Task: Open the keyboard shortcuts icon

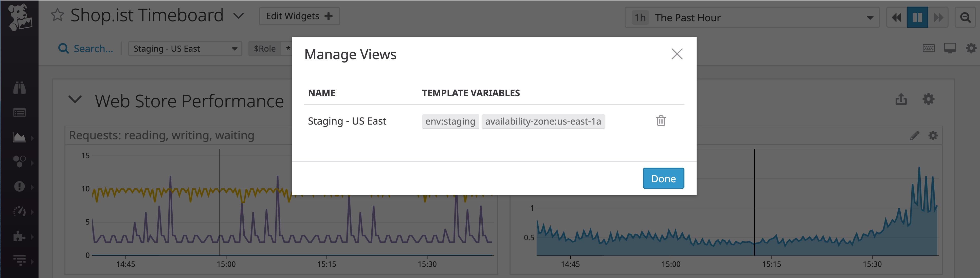Action: pos(929,48)
